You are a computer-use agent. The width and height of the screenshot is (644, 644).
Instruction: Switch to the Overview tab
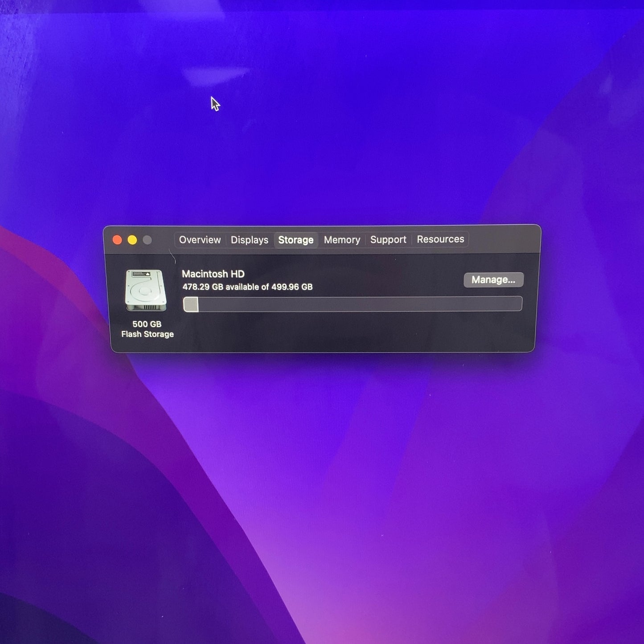[x=200, y=240]
